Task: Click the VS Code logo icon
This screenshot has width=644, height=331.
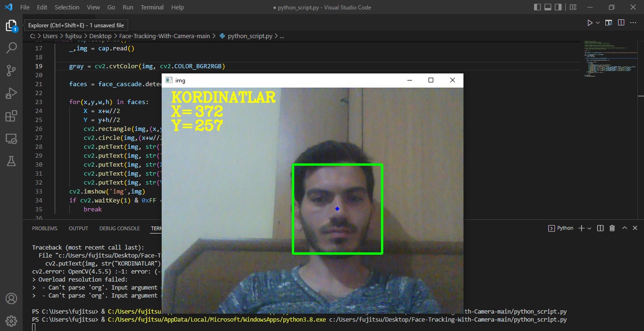Action: pyautogui.click(x=8, y=7)
